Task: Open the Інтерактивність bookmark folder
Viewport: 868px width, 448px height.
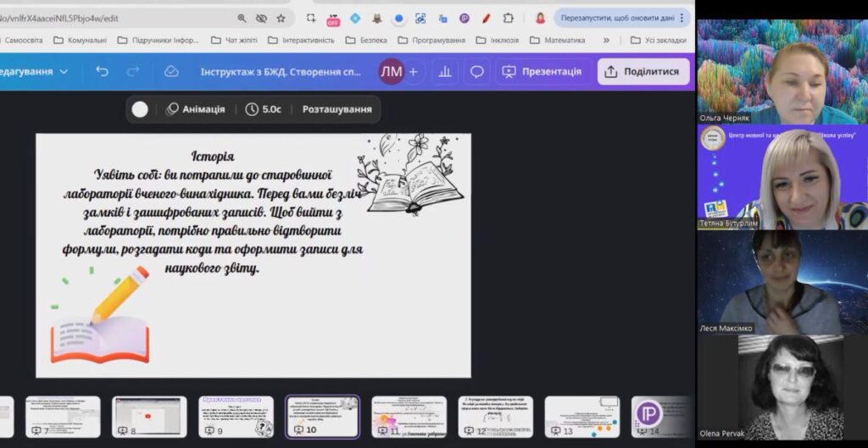Action: 301,41
